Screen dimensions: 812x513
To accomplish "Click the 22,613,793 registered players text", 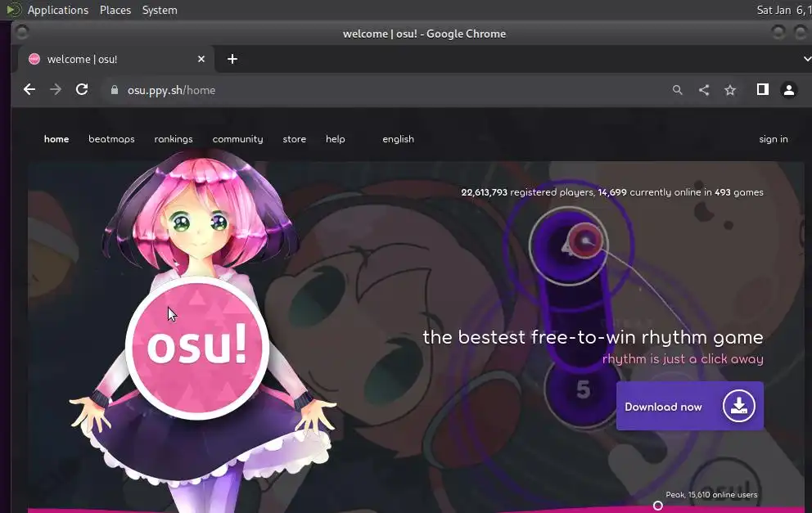I will pos(527,192).
